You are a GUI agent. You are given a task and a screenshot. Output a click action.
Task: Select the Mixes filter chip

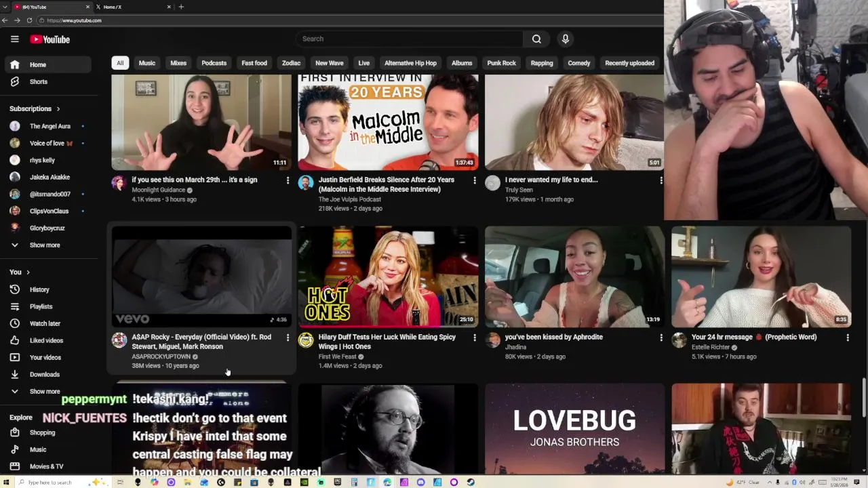tap(178, 63)
